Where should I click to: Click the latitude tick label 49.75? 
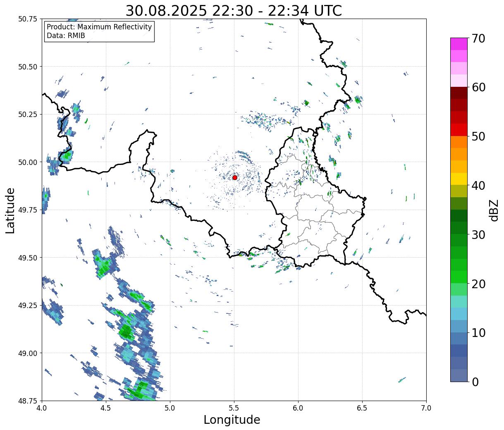pos(28,210)
